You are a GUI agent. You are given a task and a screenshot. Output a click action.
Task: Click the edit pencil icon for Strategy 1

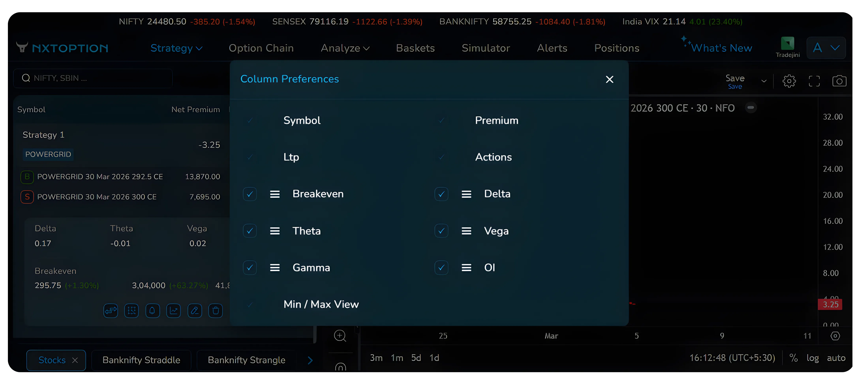[x=194, y=311]
